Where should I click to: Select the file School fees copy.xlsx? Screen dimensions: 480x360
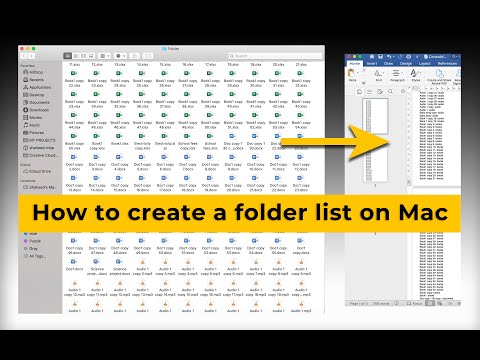pyautogui.click(x=188, y=141)
